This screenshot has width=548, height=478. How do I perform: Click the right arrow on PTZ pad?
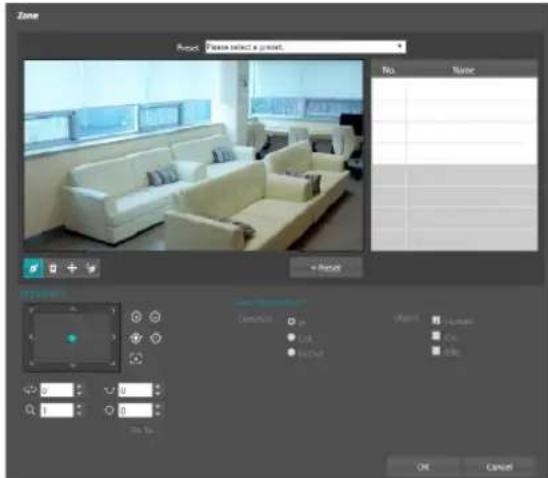pyautogui.click(x=113, y=337)
